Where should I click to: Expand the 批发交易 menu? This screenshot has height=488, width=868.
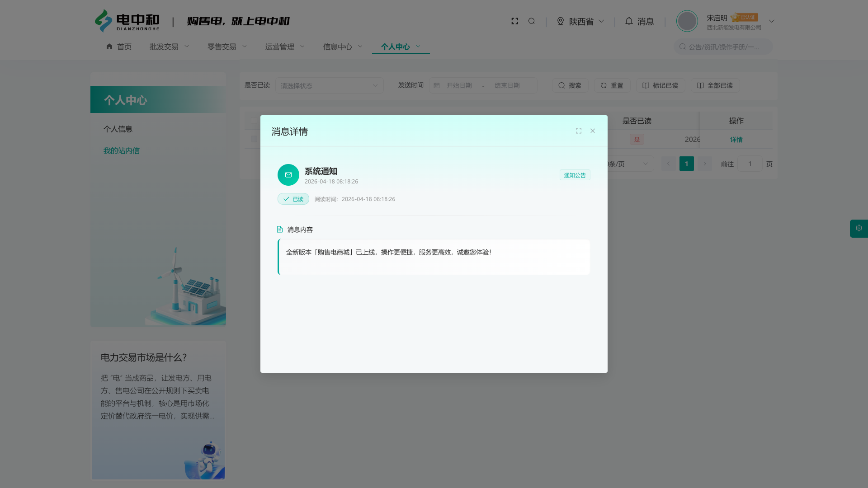pyautogui.click(x=170, y=47)
